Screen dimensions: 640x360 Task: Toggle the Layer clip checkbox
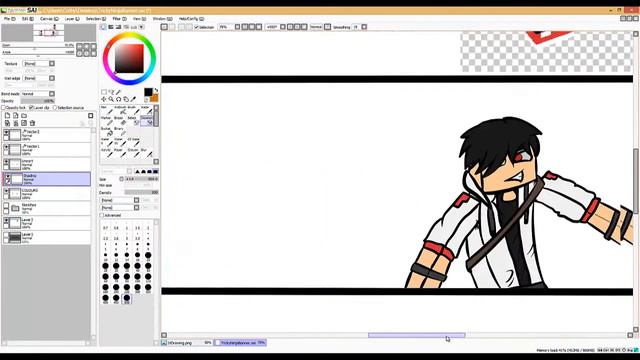click(31, 108)
